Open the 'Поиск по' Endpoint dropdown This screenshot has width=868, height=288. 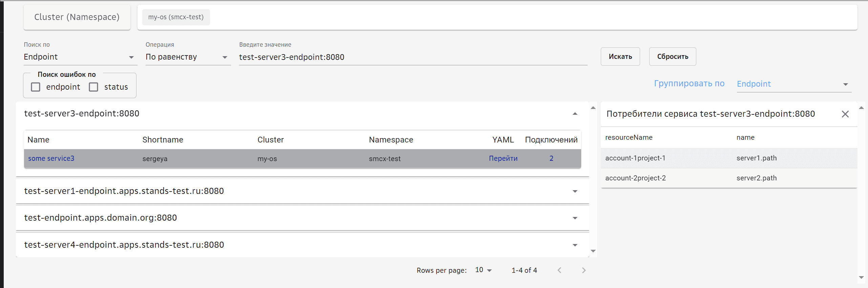pyautogui.click(x=80, y=57)
